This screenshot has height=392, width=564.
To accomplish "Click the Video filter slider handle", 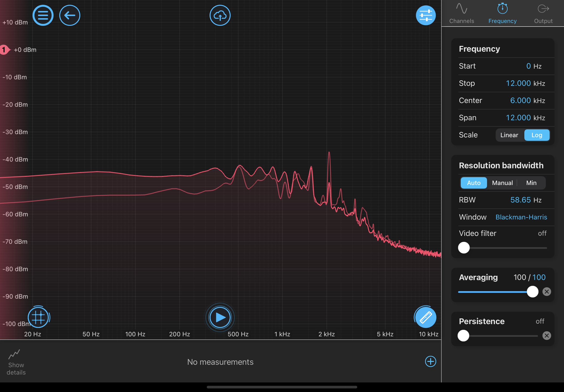I will pyautogui.click(x=464, y=248).
